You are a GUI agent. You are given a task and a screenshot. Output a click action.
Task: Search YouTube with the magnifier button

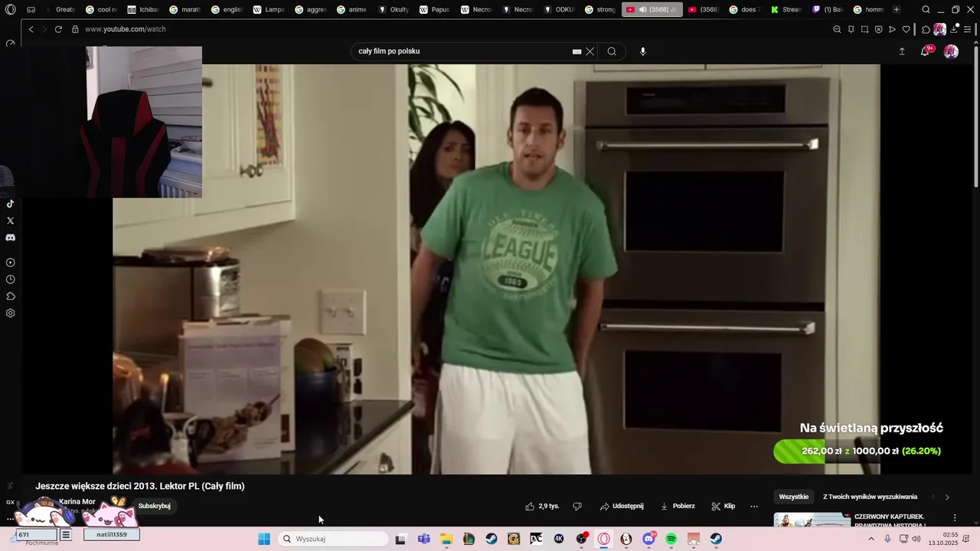point(612,51)
